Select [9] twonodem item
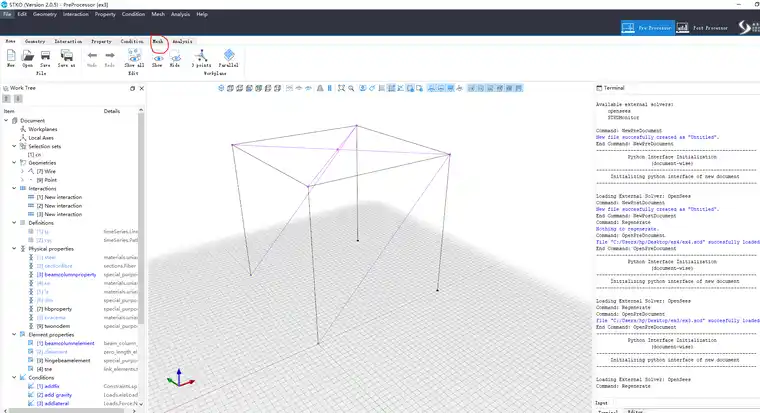Image resolution: width=760 pixels, height=413 pixels. coord(53,326)
